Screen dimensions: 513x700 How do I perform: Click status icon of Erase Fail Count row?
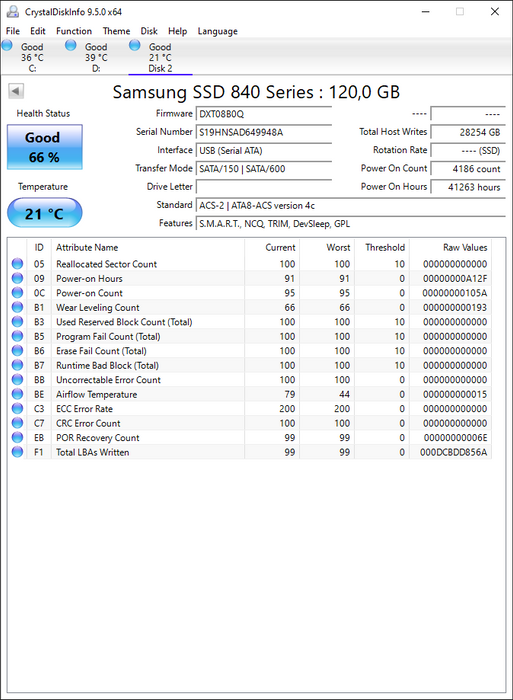tap(17, 351)
